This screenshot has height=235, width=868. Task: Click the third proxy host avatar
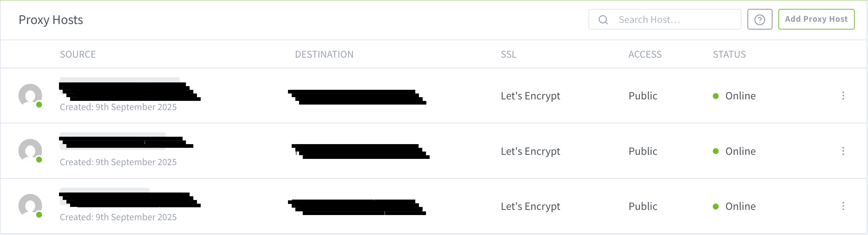30,206
